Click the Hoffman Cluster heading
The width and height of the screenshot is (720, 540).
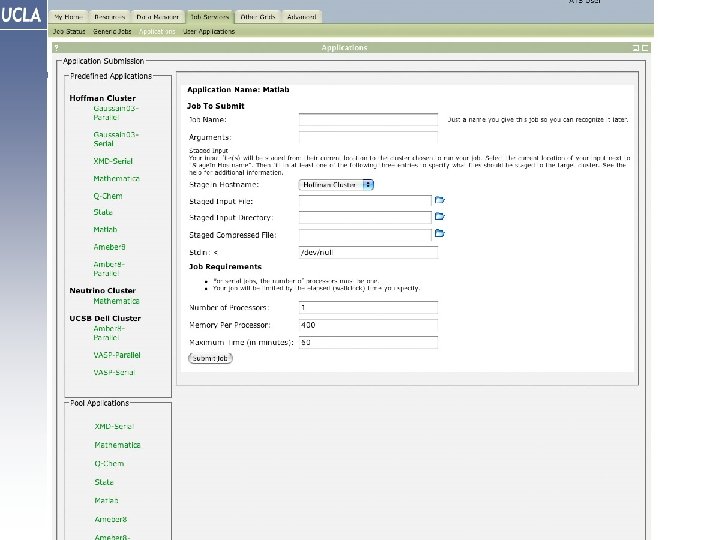[x=102, y=98]
